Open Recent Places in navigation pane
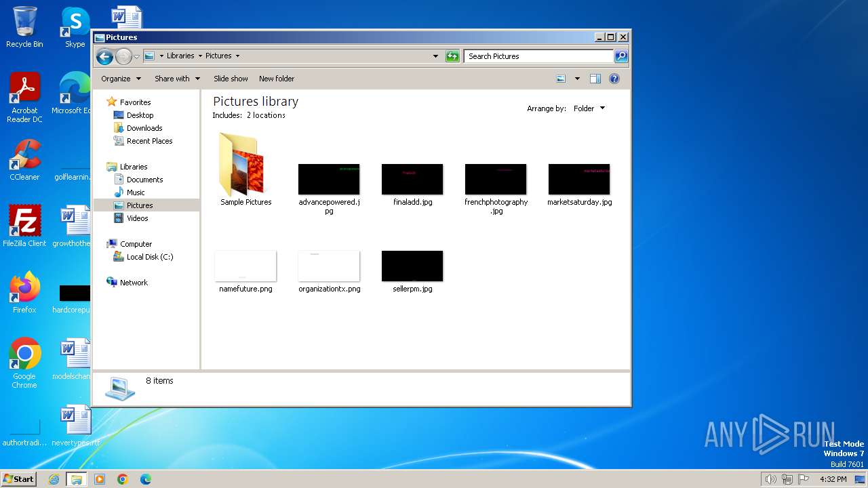 coord(149,141)
